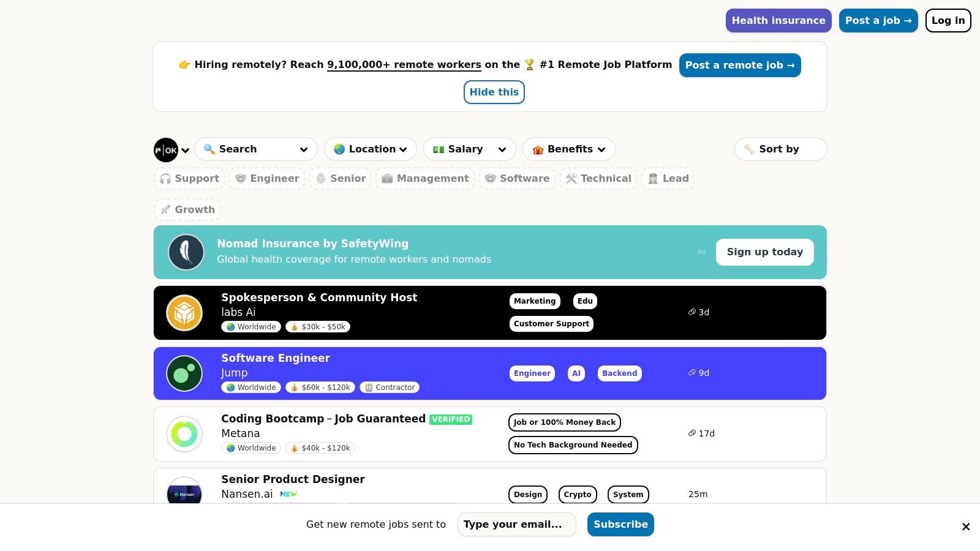Enable the Growth filter tag

coord(187,210)
